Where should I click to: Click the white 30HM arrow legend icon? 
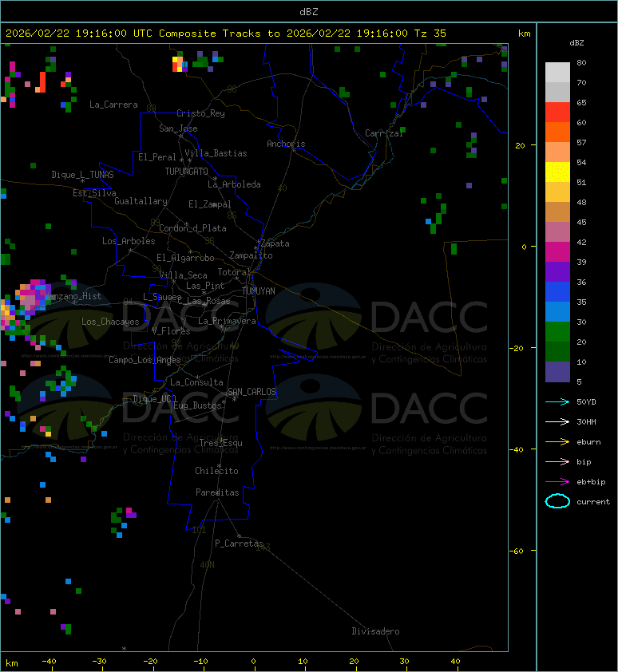pos(557,421)
